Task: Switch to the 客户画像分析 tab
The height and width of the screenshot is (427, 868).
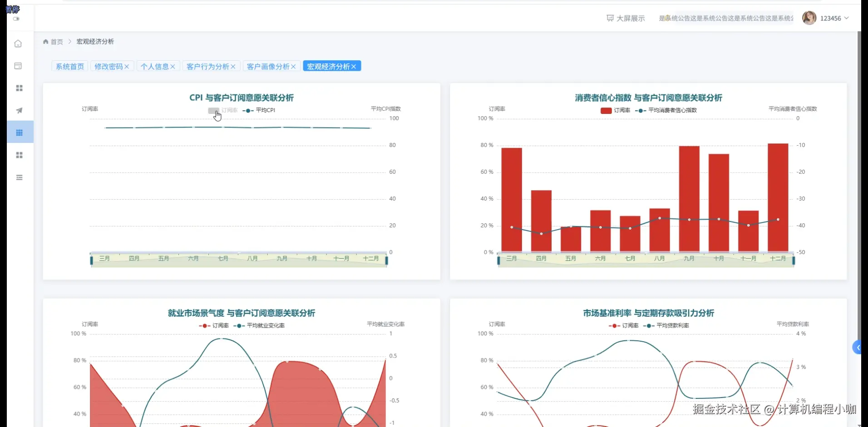Action: [x=268, y=66]
